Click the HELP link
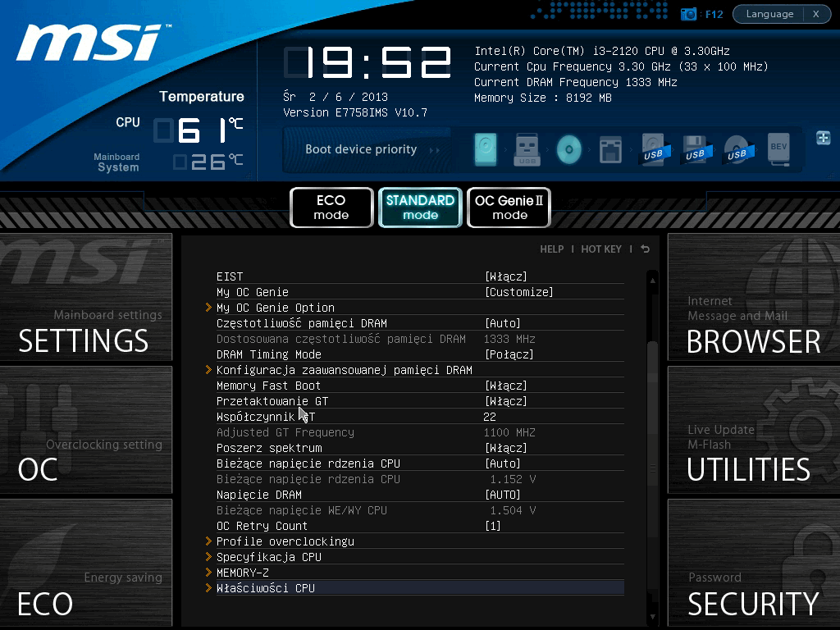The image size is (840, 630). click(552, 249)
